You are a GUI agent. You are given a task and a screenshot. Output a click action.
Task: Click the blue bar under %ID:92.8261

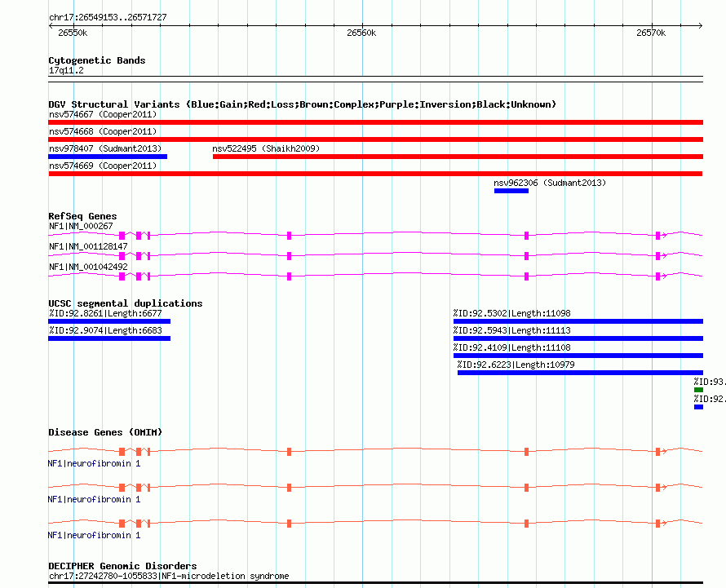pos(109,321)
